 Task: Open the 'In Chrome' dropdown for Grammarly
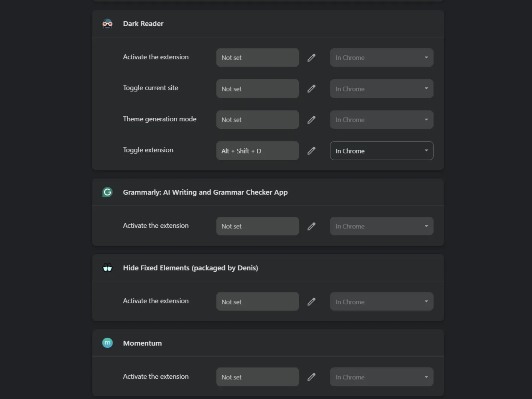pyautogui.click(x=381, y=226)
